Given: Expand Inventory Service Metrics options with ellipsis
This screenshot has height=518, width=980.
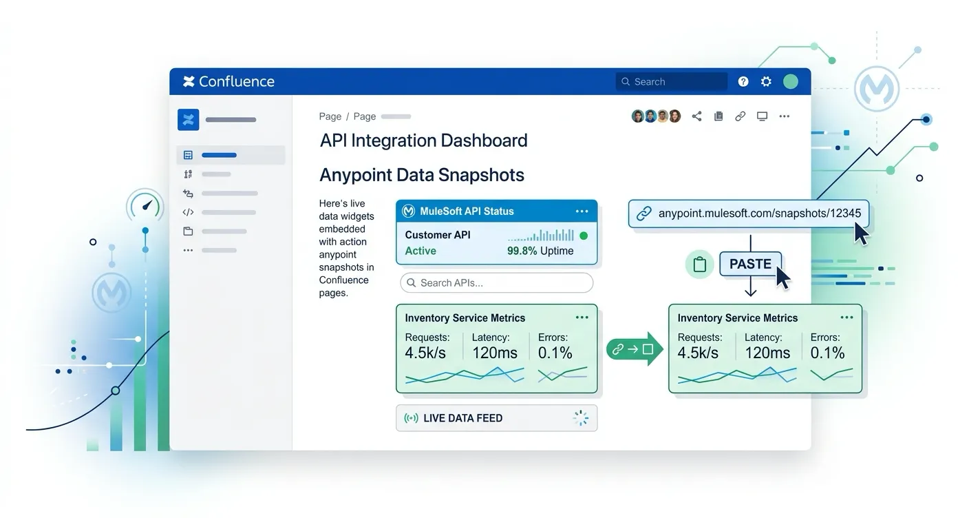Looking at the screenshot, I should (x=582, y=317).
